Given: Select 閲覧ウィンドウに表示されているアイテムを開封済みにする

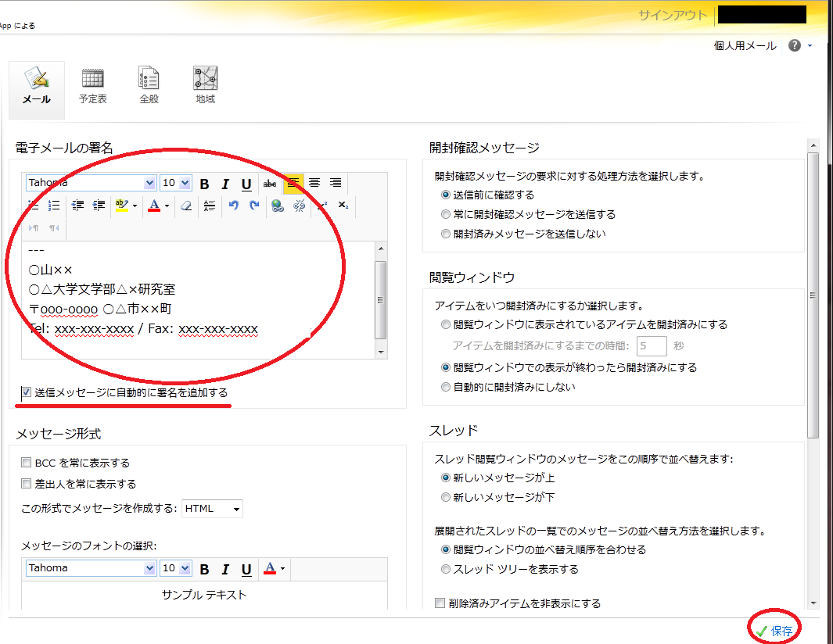Looking at the screenshot, I should 446,324.
